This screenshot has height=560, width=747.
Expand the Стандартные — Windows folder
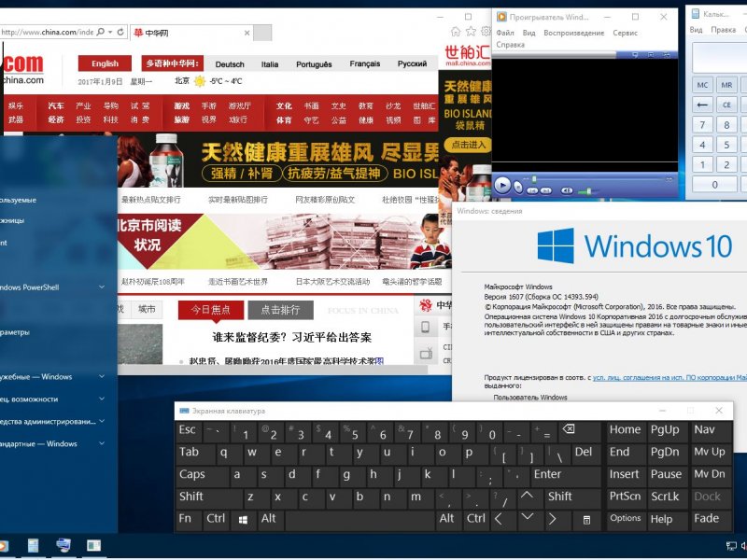coord(102,444)
